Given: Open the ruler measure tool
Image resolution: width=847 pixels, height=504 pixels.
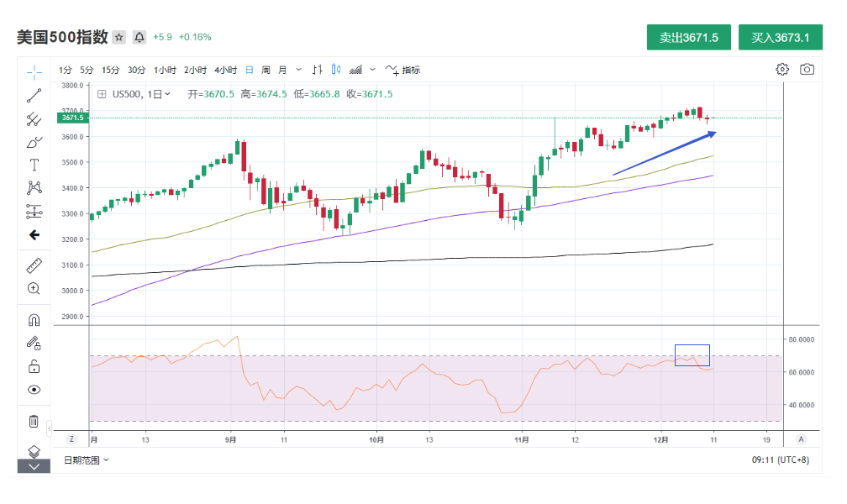Looking at the screenshot, I should point(34,265).
